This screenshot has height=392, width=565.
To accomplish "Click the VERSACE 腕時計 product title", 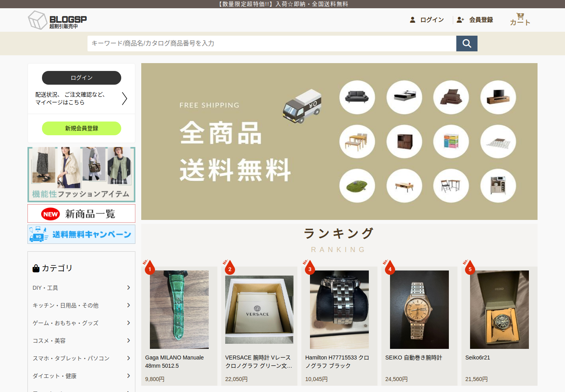I will point(259,361).
